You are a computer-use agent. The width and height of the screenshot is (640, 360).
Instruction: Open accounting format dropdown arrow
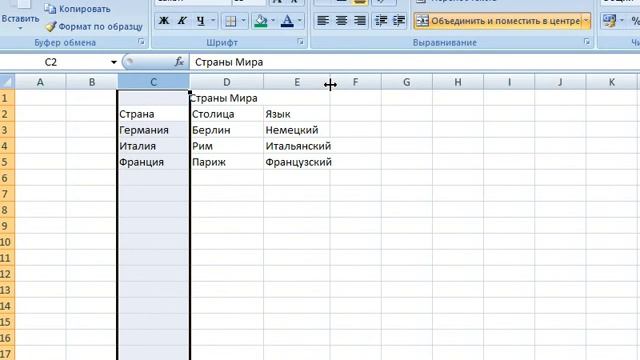point(622,21)
